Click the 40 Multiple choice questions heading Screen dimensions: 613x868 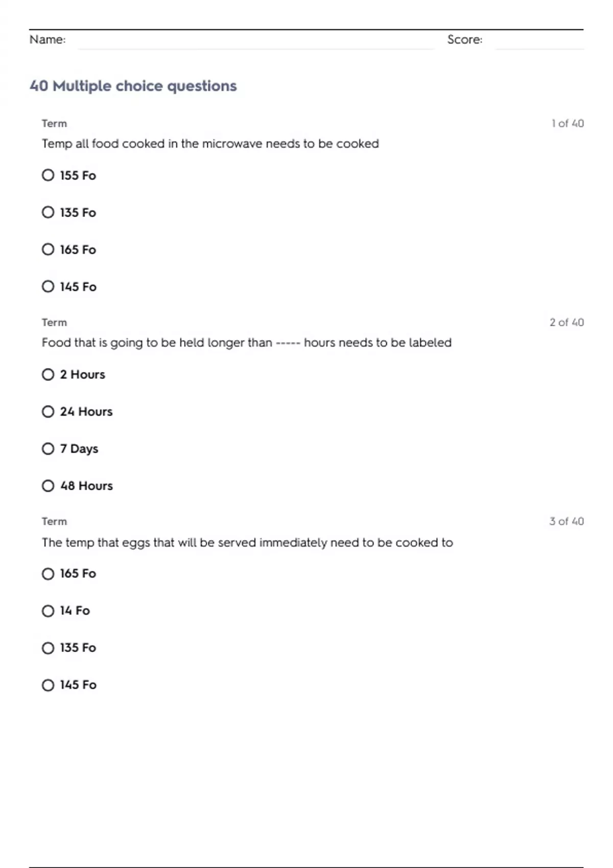coord(133,86)
